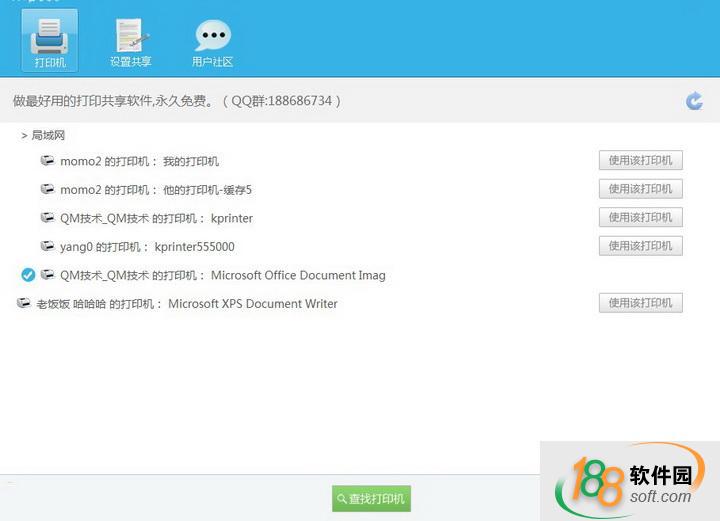This screenshot has height=521, width=720.
Task: Use the yang0 kprinter555000 printer button
Action: pyautogui.click(x=640, y=246)
